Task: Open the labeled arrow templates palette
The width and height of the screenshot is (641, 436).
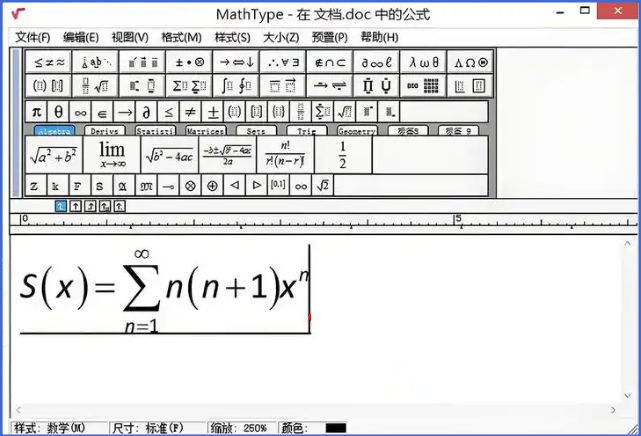Action: click(330, 86)
